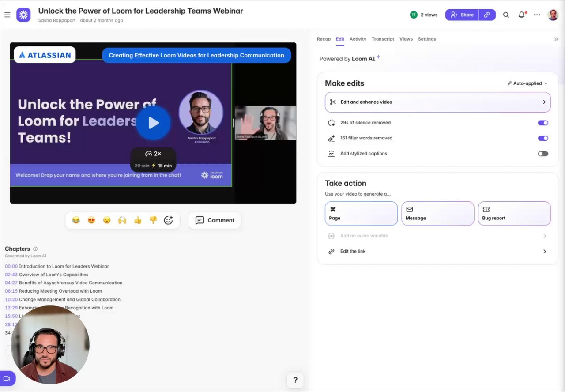Switch to the Recap tab
Image resolution: width=565 pixels, height=392 pixels.
(x=324, y=39)
